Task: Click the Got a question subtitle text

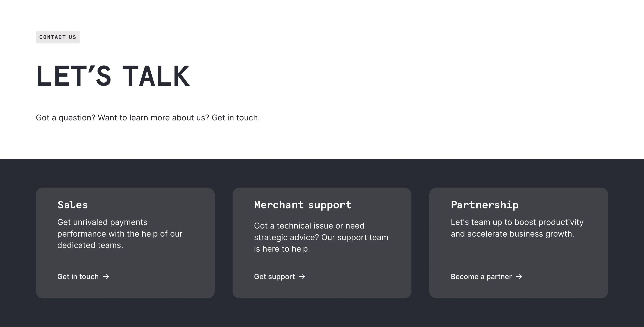Action: pos(148,118)
